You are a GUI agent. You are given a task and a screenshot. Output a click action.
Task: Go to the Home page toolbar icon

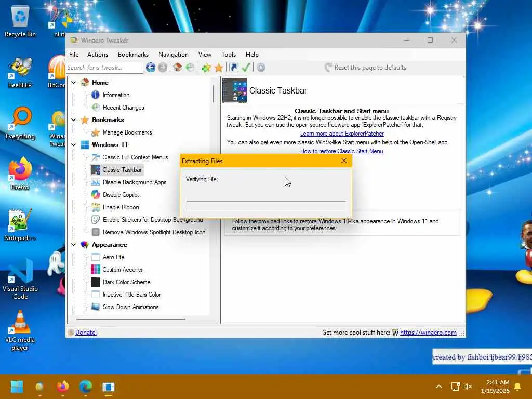[x=178, y=67]
